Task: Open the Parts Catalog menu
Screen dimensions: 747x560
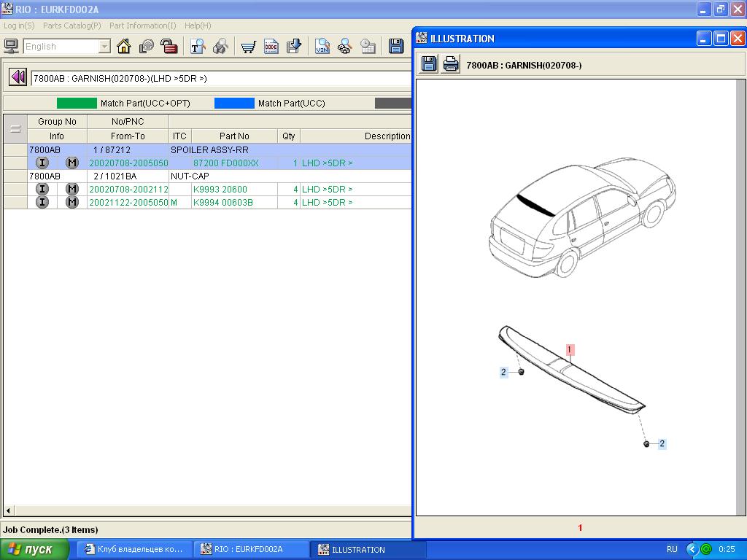Action: tap(71, 26)
